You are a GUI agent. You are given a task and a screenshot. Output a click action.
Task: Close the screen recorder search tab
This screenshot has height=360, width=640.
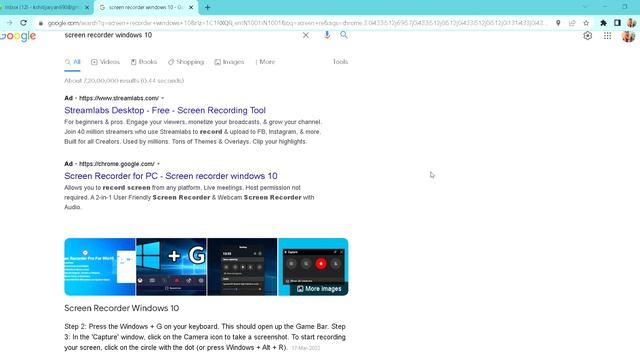pyautogui.click(x=191, y=7)
